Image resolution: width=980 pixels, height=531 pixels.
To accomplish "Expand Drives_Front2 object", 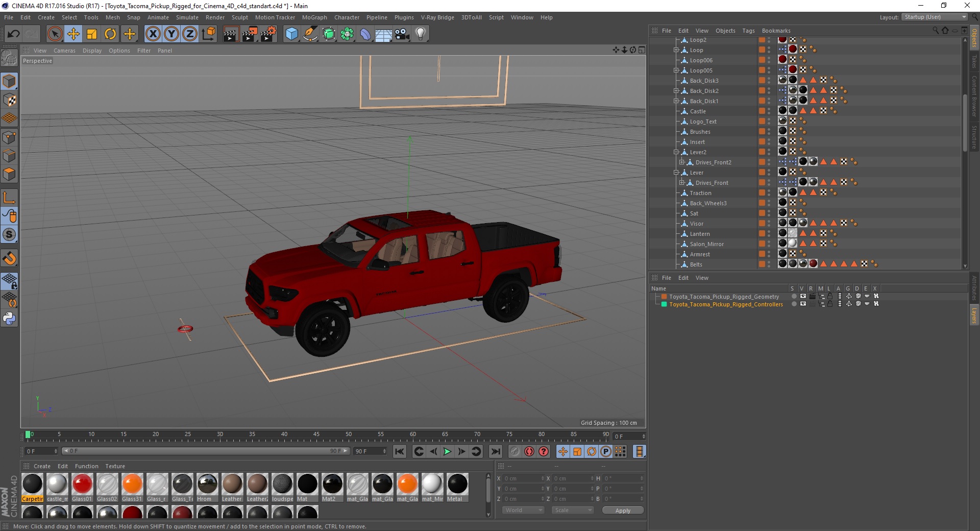I will tap(681, 162).
